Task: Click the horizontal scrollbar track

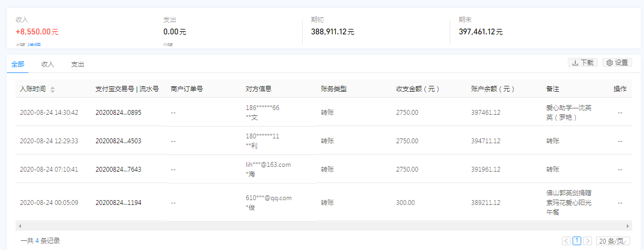Action: 322,226
